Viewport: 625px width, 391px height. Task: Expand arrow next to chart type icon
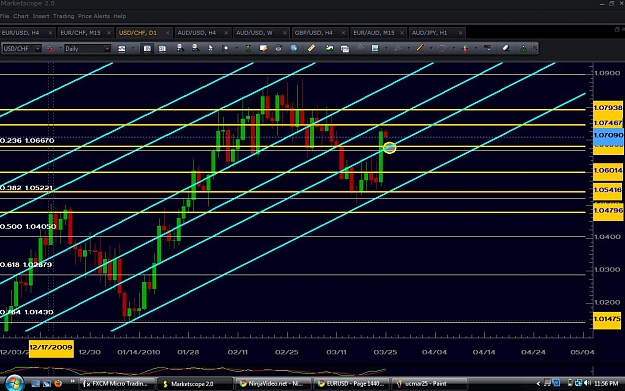click(x=133, y=48)
